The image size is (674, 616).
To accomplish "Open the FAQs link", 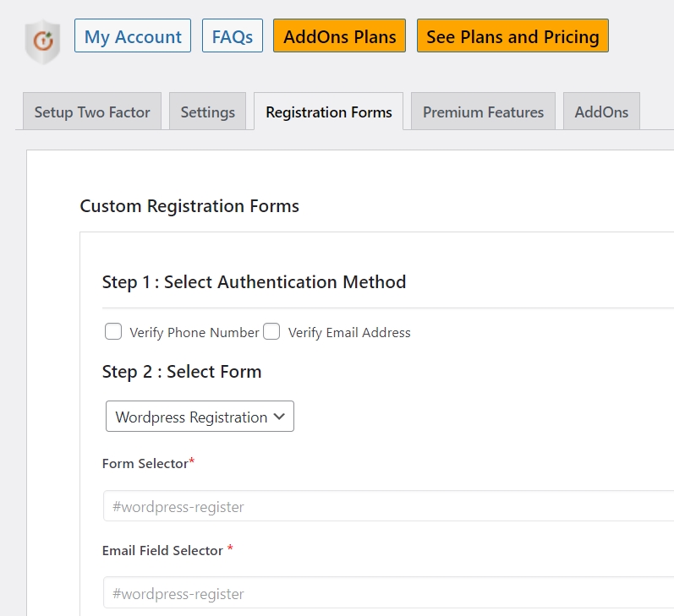I will pos(233,36).
